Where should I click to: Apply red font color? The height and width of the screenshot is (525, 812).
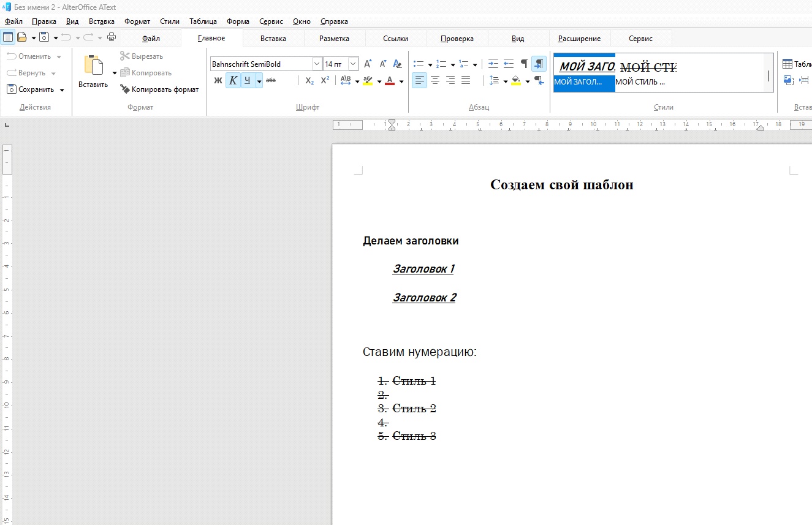coord(390,80)
